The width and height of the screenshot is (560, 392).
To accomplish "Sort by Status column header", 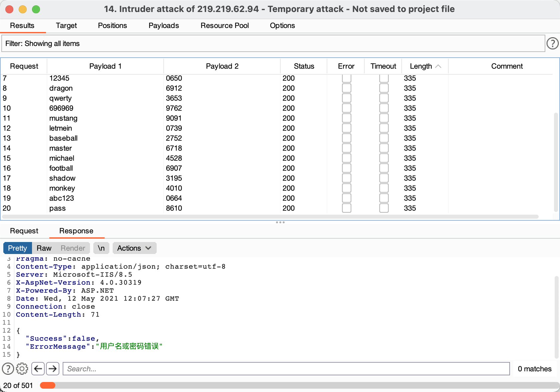I will point(304,66).
